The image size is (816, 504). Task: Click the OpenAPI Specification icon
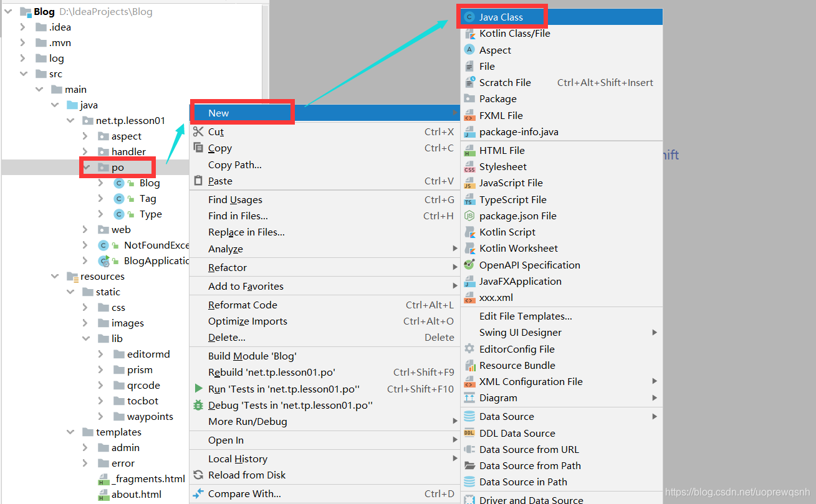[469, 265]
